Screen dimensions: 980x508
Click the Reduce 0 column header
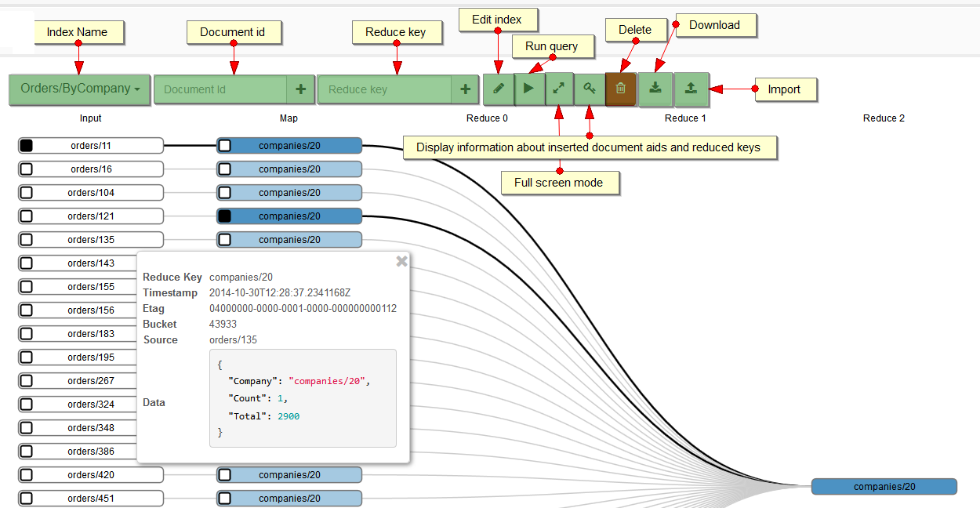[487, 118]
